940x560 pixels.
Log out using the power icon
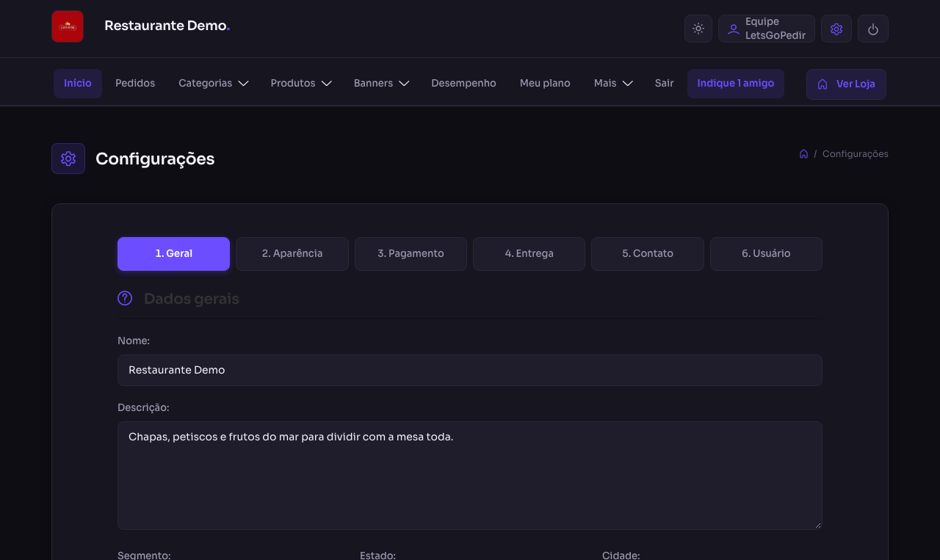[x=873, y=29]
